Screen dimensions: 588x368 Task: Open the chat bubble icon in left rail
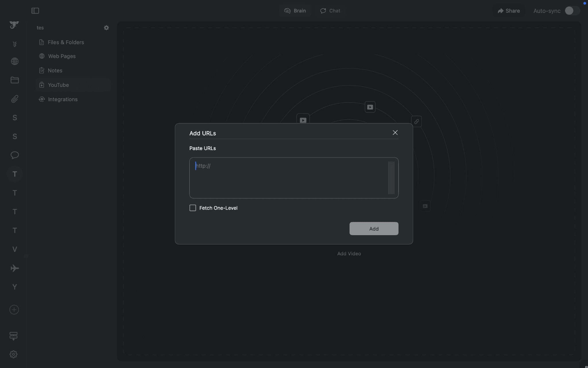click(x=15, y=155)
